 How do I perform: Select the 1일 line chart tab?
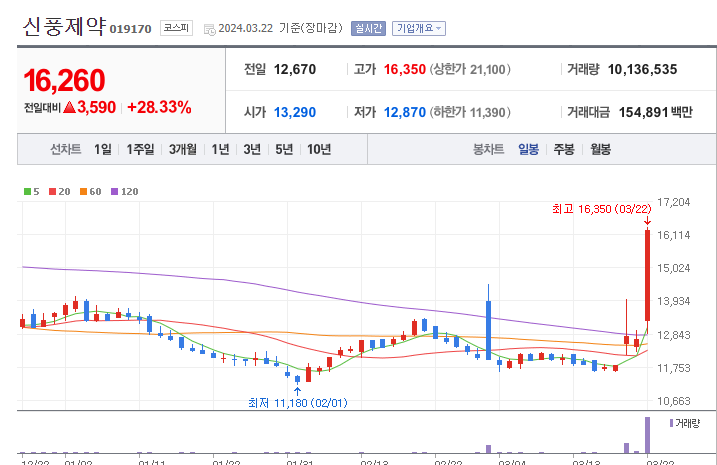pos(103,149)
